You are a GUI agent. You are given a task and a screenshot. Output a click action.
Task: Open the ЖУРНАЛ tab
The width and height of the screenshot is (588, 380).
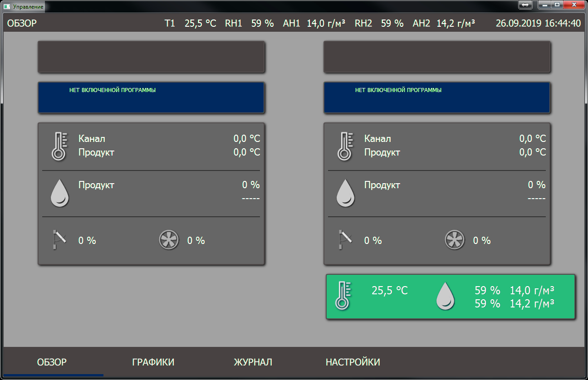click(x=253, y=362)
